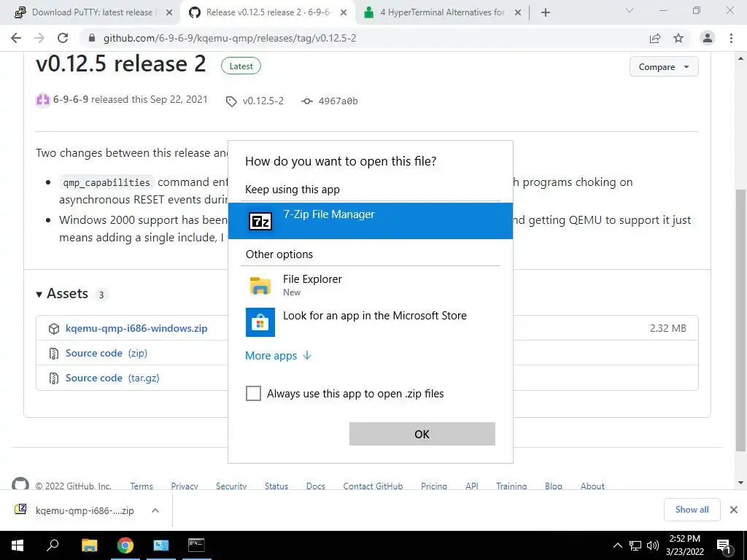Reload the current page
This screenshot has width=747, height=560.
point(63,38)
